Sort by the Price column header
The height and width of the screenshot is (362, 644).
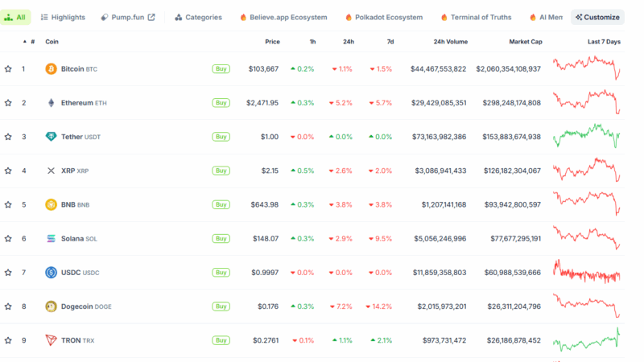pyautogui.click(x=272, y=42)
